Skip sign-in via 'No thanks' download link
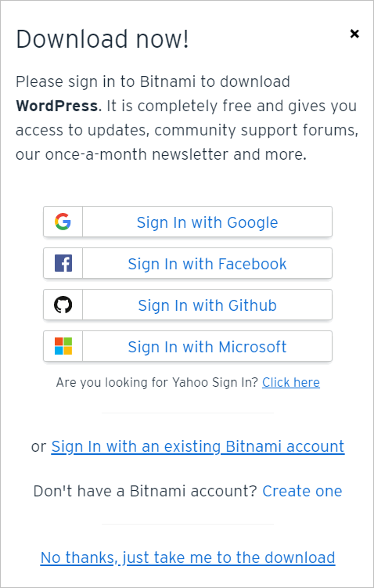 [188, 557]
